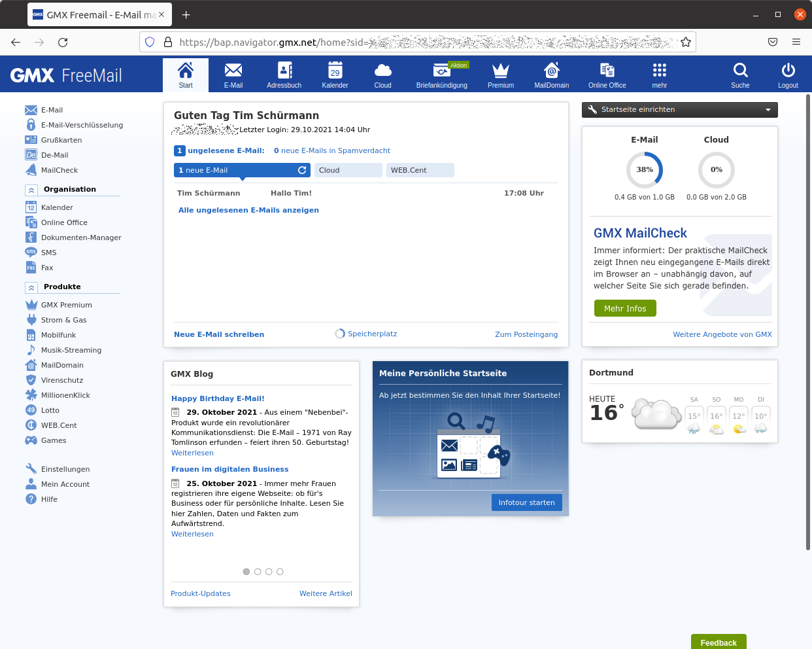Open Online Office in the top navigation
Viewport: 812px width, 649px height.
pyautogui.click(x=607, y=75)
